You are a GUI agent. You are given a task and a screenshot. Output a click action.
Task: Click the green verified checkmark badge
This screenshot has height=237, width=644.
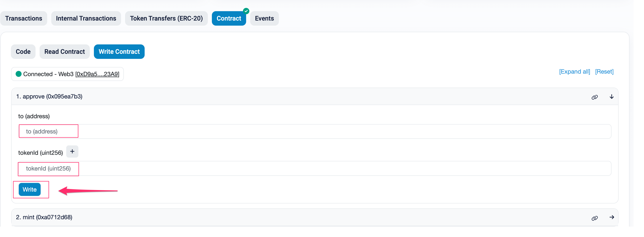pos(246,11)
